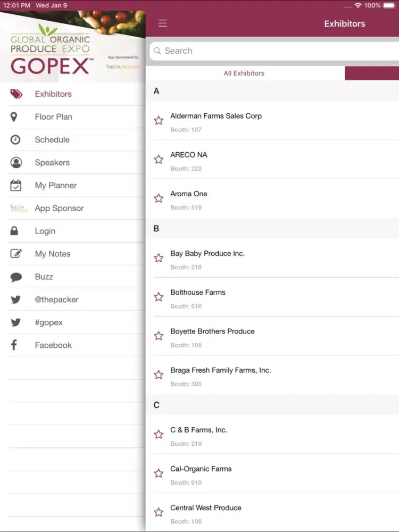The height and width of the screenshot is (532, 399).
Task: Favorite Alderman Farms Sales Corp
Action: tap(158, 120)
